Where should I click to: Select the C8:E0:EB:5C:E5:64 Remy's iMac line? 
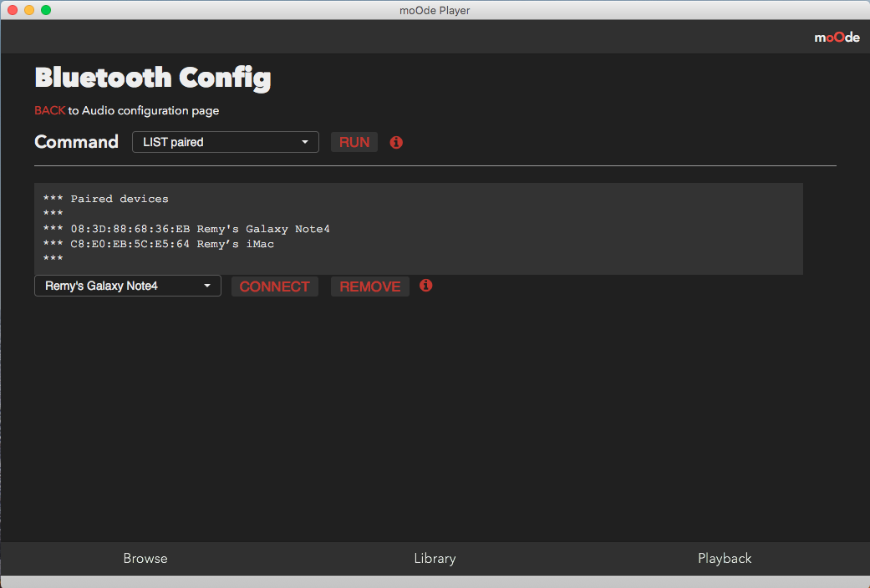(x=159, y=244)
